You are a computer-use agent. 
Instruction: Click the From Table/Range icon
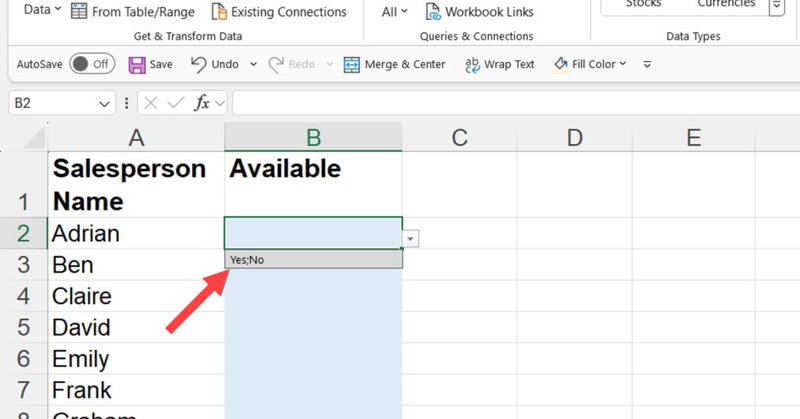pyautogui.click(x=79, y=11)
